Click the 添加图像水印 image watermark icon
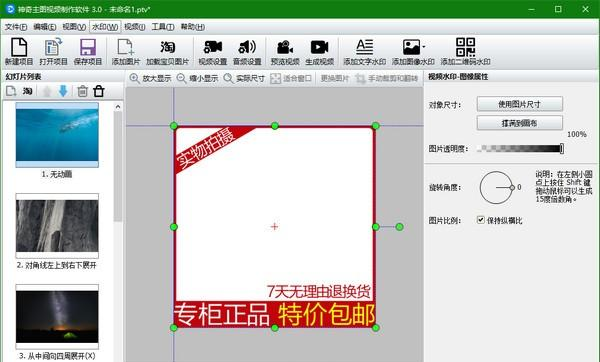Viewport: 600px width, 362px height. tap(411, 47)
